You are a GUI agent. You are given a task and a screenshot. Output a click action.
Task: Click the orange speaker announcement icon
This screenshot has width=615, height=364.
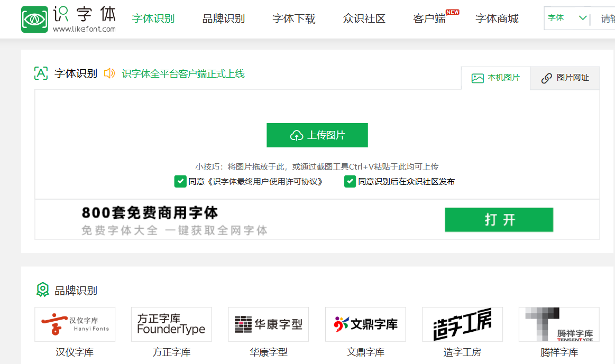(x=109, y=73)
